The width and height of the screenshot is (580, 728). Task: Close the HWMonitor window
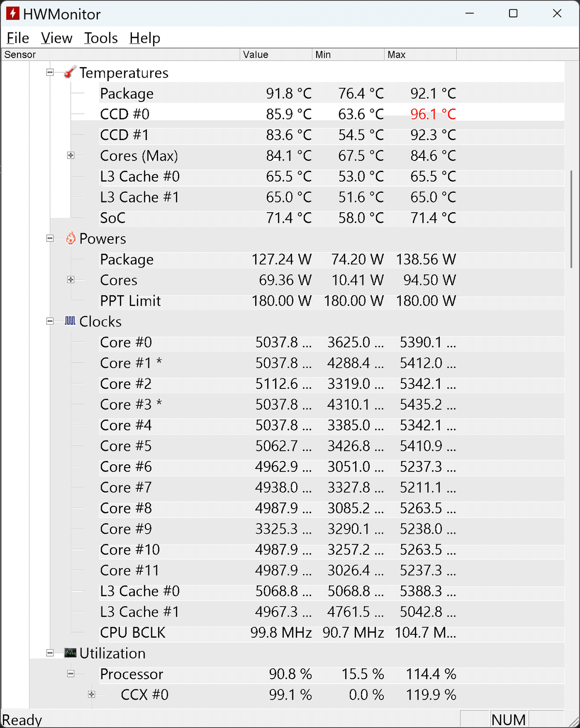[557, 14]
